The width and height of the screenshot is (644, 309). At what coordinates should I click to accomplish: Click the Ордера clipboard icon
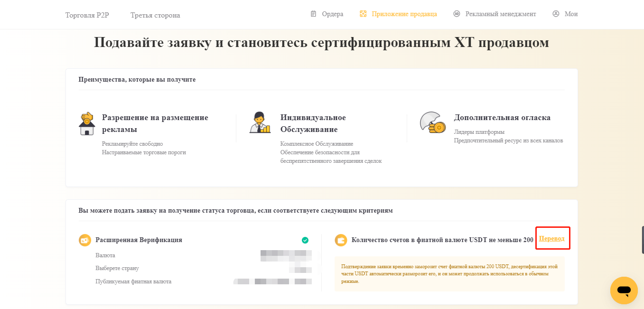click(x=313, y=14)
